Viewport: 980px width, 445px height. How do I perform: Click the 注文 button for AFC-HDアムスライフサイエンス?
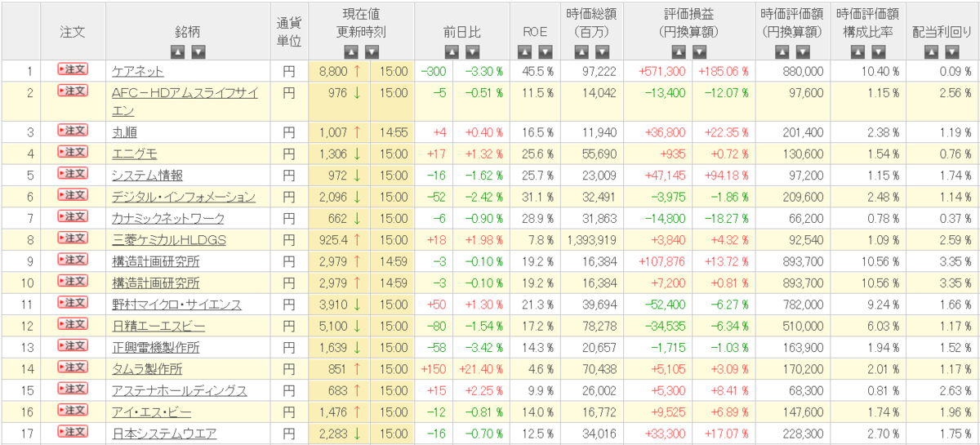pos(72,91)
